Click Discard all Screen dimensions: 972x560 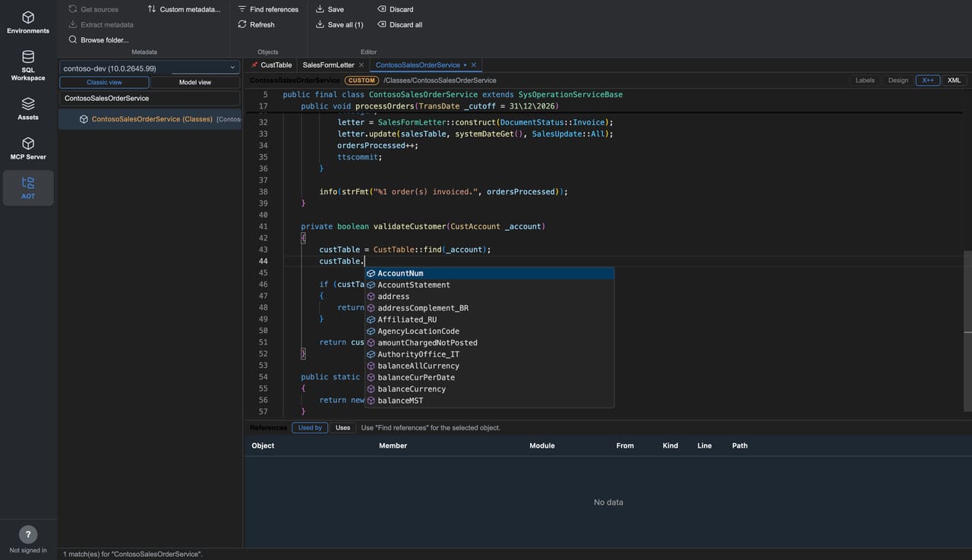pyautogui.click(x=400, y=24)
